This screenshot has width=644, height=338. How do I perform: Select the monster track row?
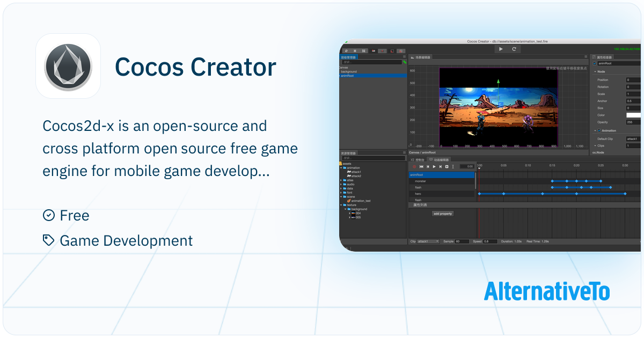click(x=442, y=181)
